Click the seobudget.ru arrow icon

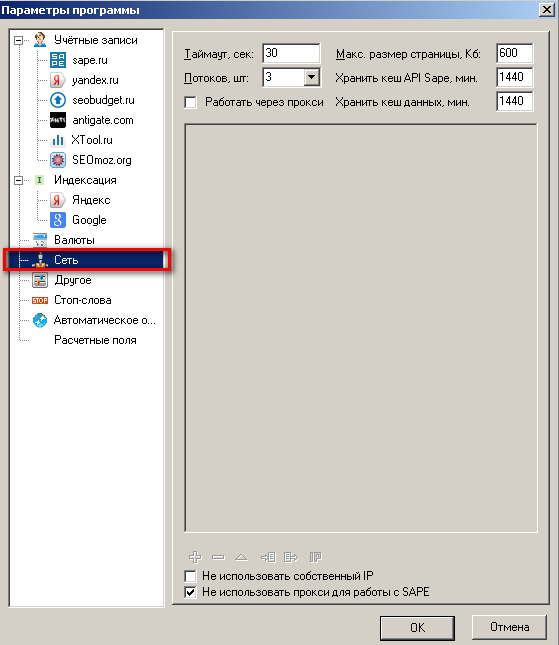pos(58,100)
